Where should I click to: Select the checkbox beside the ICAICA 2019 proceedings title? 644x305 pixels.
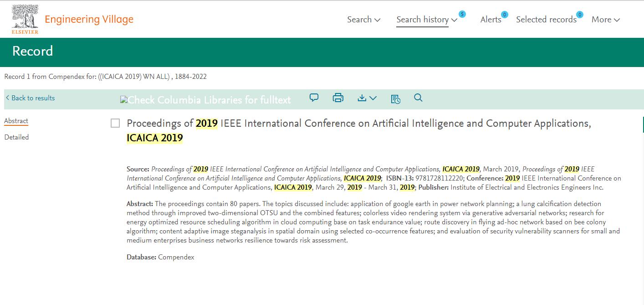coord(115,123)
